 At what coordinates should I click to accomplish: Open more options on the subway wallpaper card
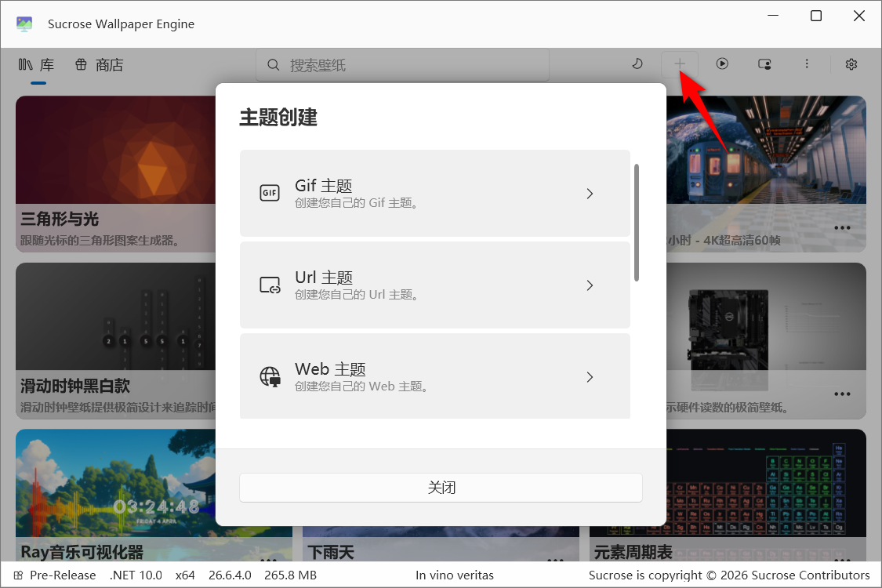point(842,228)
